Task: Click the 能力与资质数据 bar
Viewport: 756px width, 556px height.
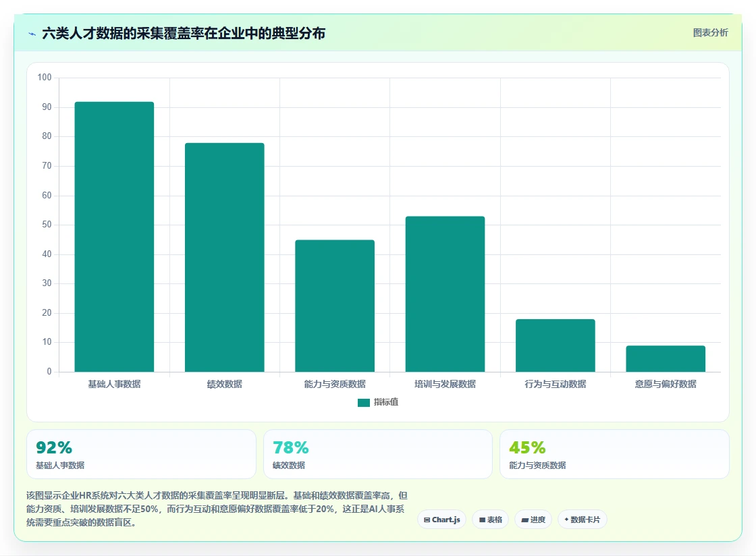Action: click(x=335, y=306)
